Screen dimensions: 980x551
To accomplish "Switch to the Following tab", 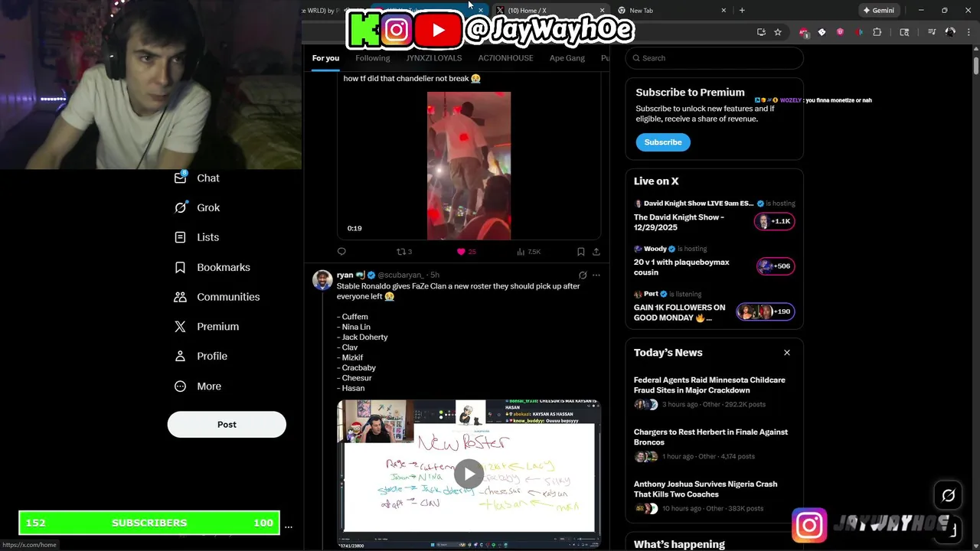I will click(373, 58).
